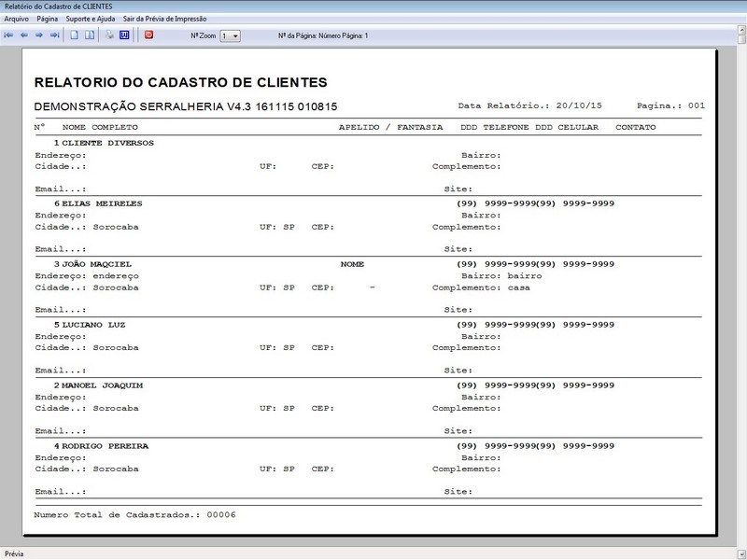Viewport: 747px width, 560px height.
Task: Open the Arquivo menu
Action: coord(16,17)
